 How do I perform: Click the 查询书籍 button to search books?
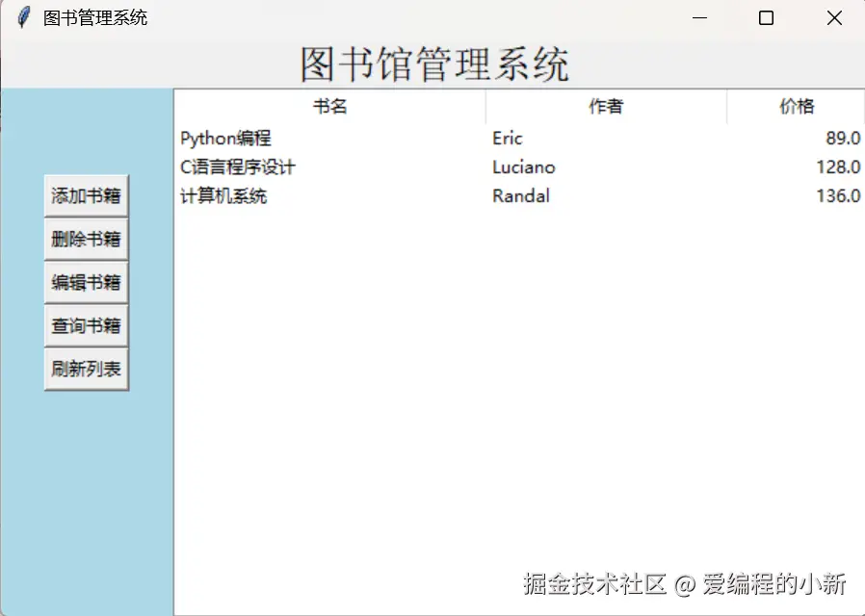[85, 325]
